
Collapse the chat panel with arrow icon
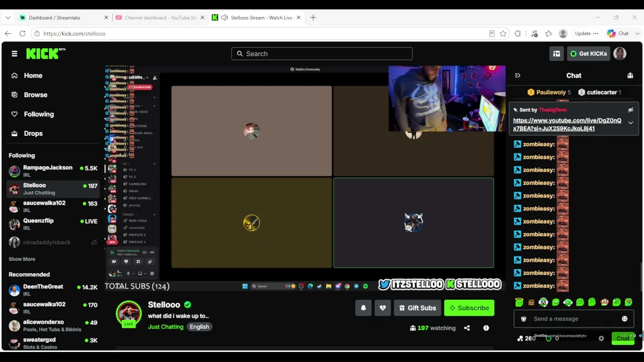pyautogui.click(x=517, y=75)
